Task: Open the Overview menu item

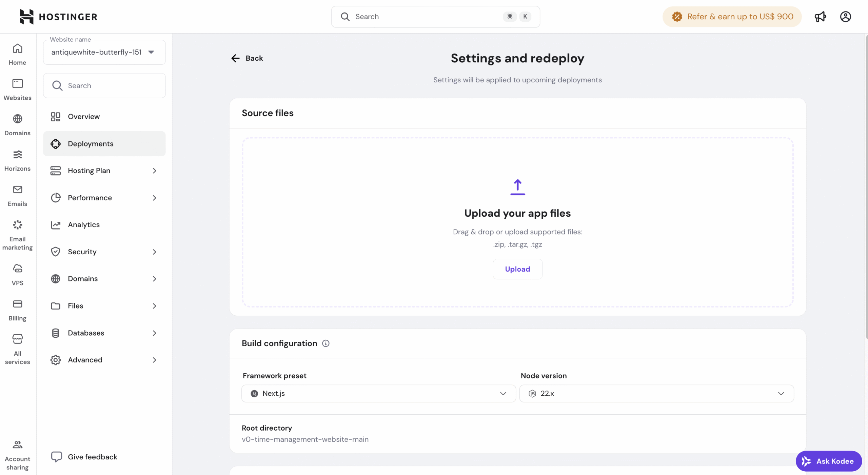Action: [x=84, y=117]
